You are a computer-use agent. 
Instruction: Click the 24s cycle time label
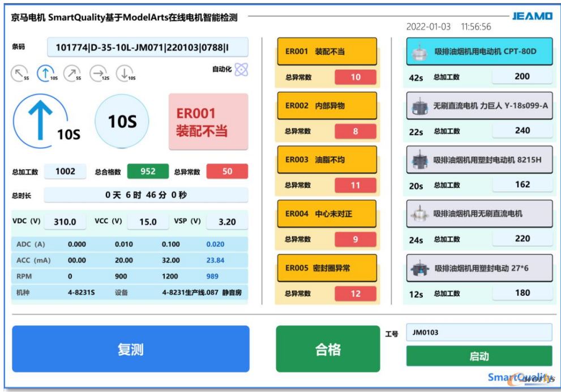[416, 240]
